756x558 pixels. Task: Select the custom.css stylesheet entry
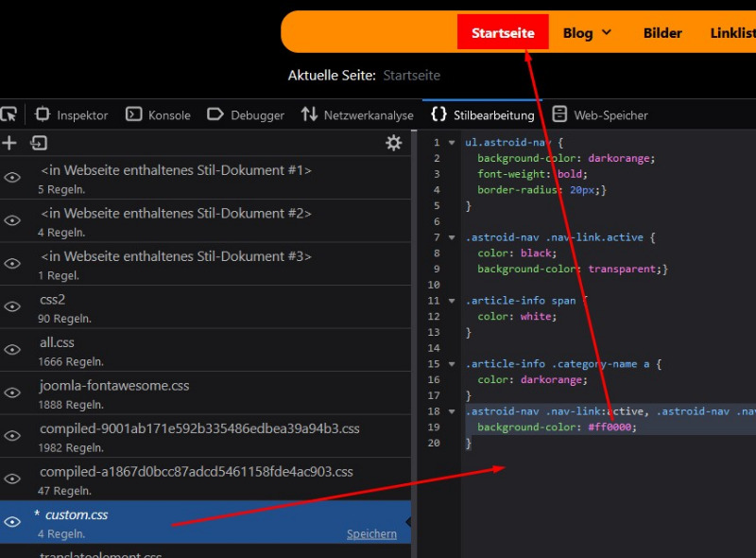point(205,522)
